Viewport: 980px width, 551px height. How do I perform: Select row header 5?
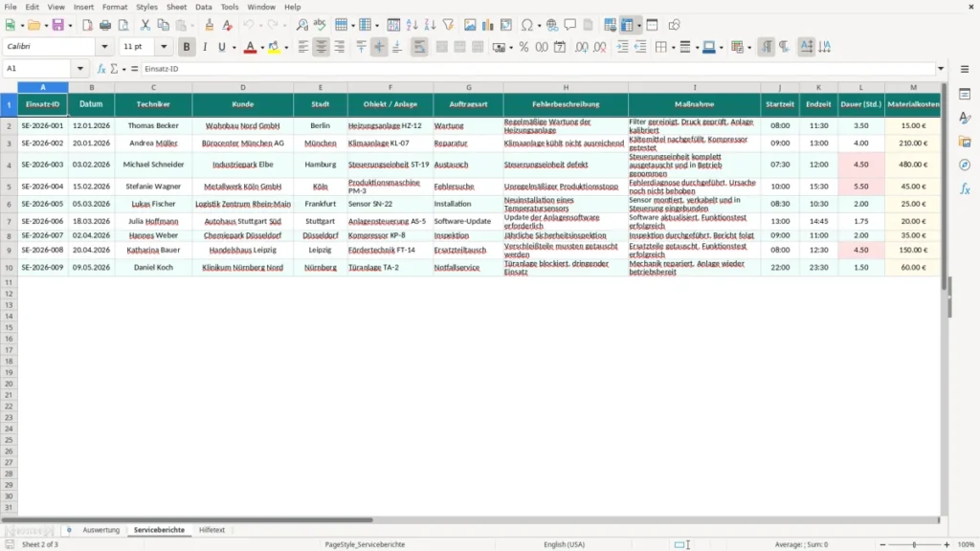pos(9,187)
